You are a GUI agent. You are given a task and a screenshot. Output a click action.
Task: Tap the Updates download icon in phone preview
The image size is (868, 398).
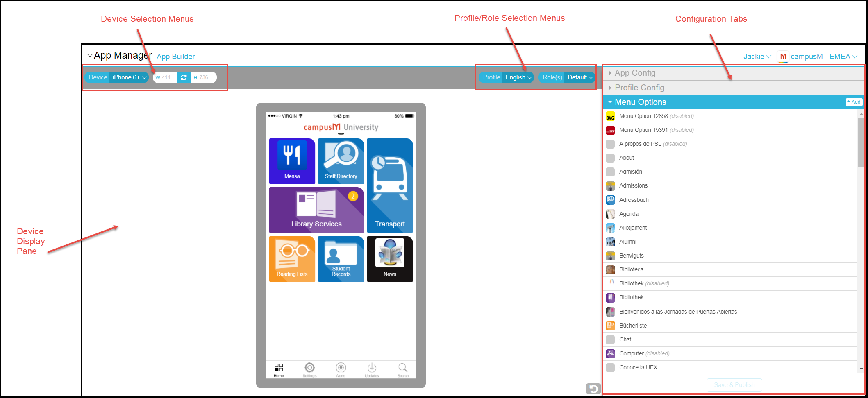click(372, 367)
